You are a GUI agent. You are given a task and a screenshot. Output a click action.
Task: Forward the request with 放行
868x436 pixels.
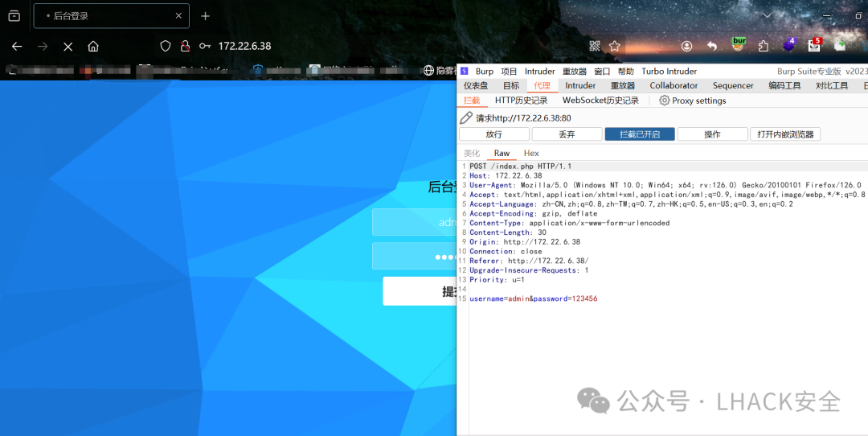point(493,134)
